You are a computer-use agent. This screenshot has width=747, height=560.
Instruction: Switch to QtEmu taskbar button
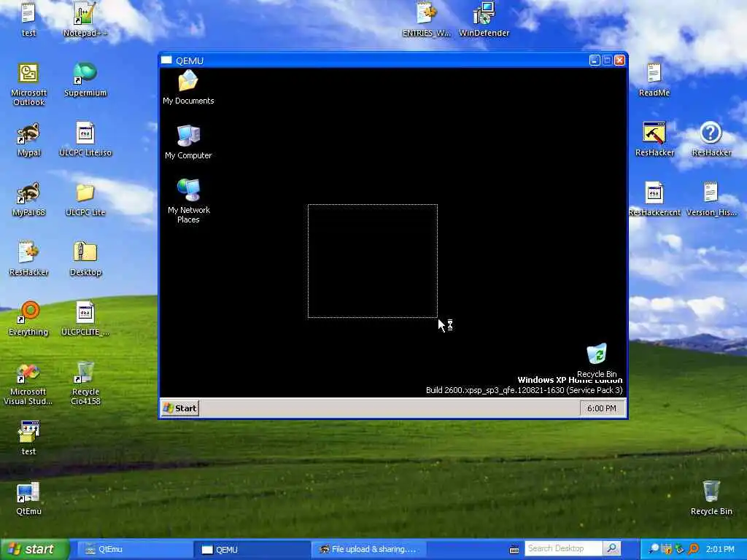[133, 550]
